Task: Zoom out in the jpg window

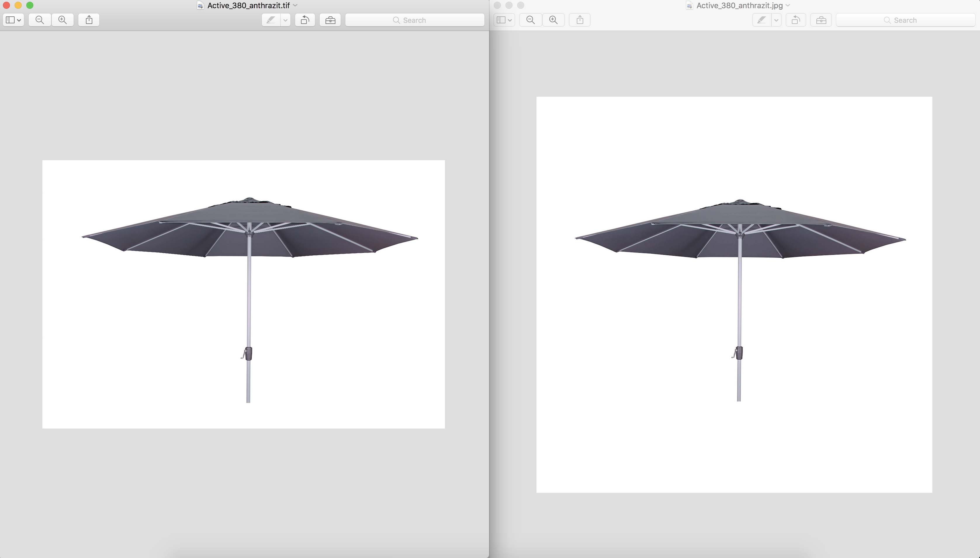Action: (x=530, y=20)
